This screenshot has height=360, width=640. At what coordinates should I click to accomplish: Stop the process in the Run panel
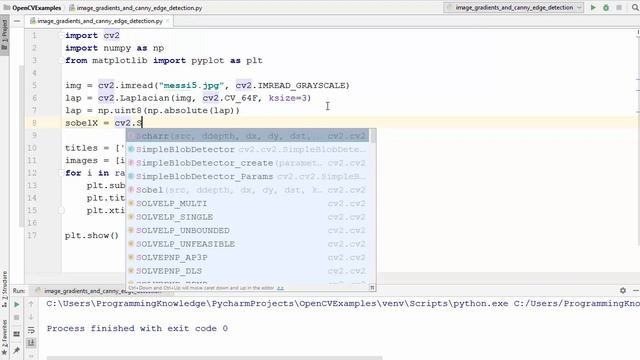pyautogui.click(x=17, y=318)
